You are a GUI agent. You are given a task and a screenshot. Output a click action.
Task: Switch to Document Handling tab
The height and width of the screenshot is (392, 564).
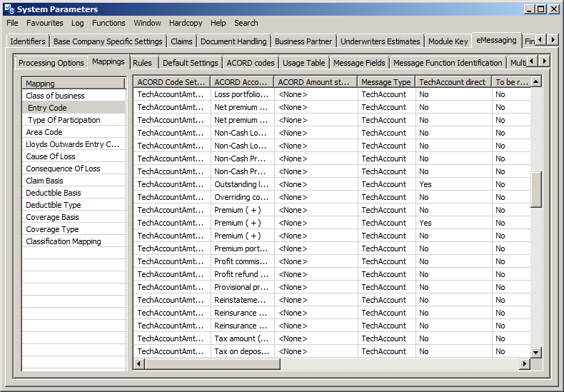coord(233,41)
